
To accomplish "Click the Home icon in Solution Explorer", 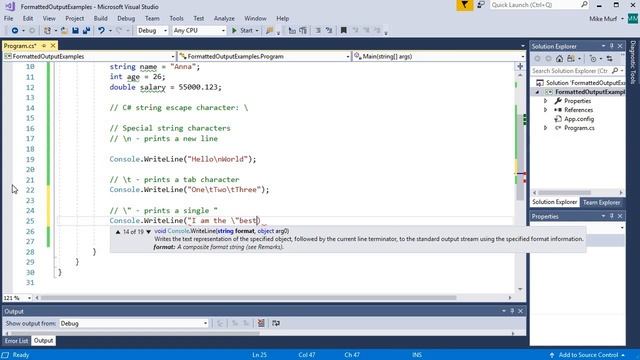I will coord(559,59).
